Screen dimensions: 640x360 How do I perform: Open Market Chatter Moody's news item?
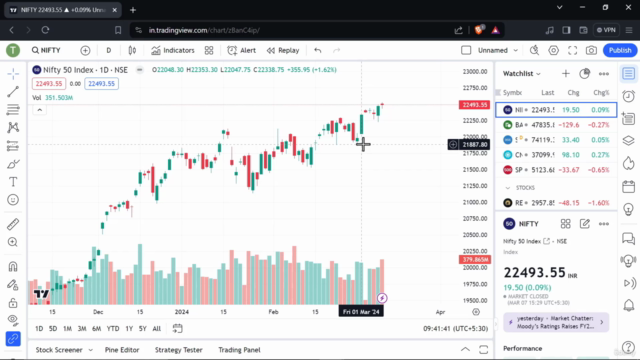point(556,322)
